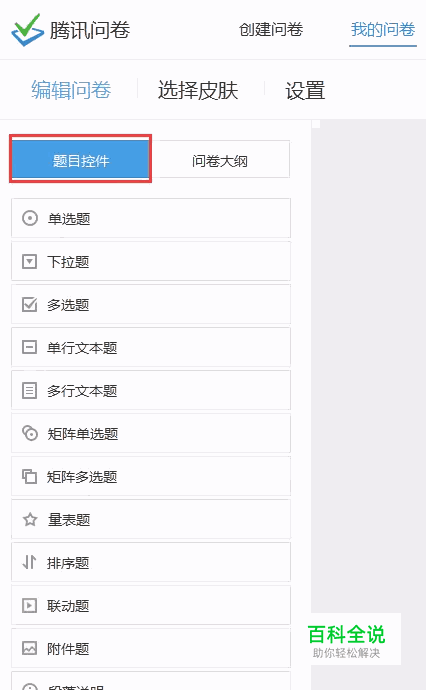
Task: Go to 编辑问卷 step
Action: (x=71, y=90)
